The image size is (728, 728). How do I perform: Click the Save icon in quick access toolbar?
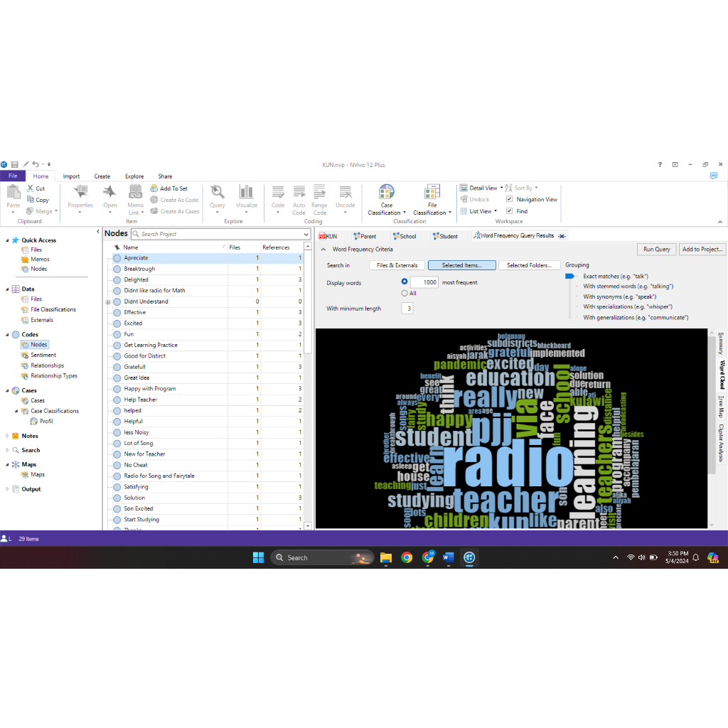(x=15, y=164)
